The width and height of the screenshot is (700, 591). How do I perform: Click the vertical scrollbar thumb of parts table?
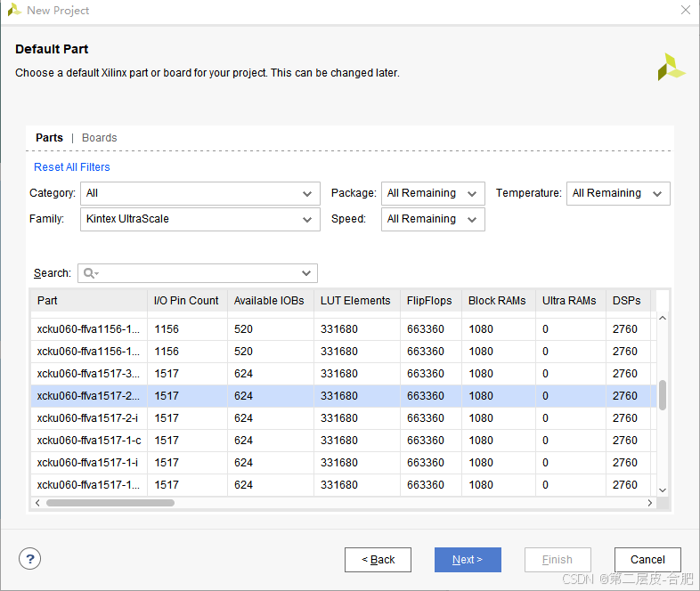(x=663, y=395)
